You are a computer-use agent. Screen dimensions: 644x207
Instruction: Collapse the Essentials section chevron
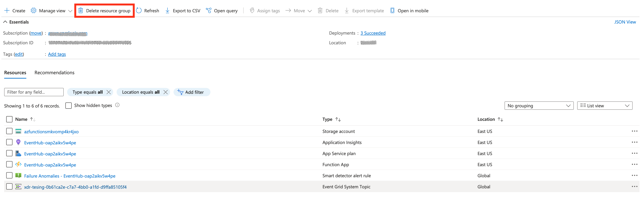(5, 22)
